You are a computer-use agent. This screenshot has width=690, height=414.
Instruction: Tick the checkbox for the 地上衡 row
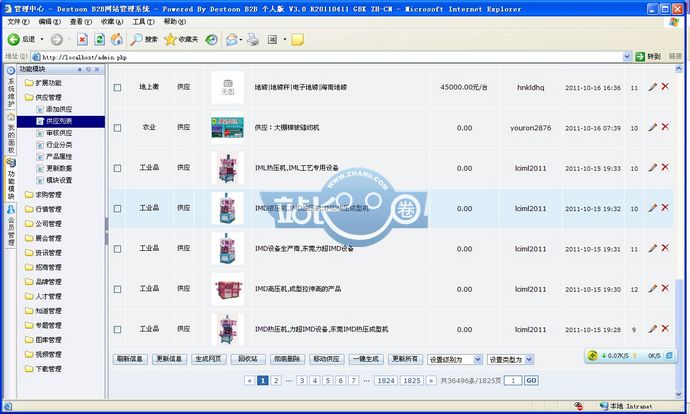click(117, 88)
